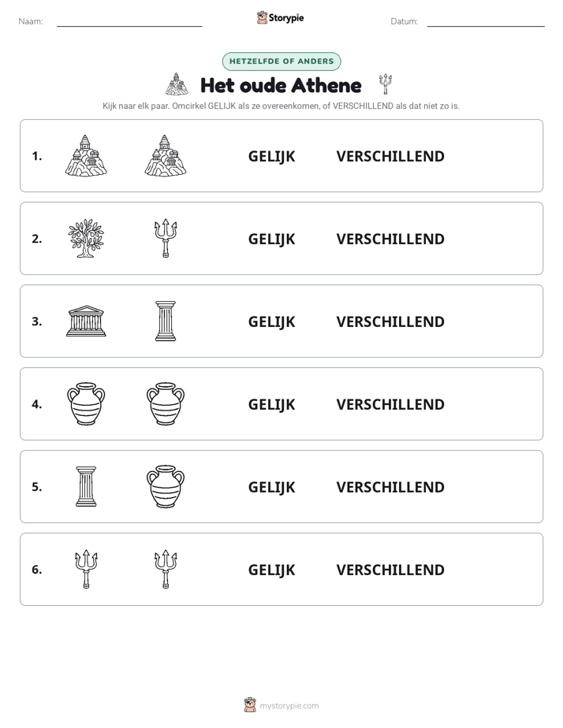Screen dimensions: 563x728
Task: Click the column icon in row 3
Action: pyautogui.click(x=166, y=321)
